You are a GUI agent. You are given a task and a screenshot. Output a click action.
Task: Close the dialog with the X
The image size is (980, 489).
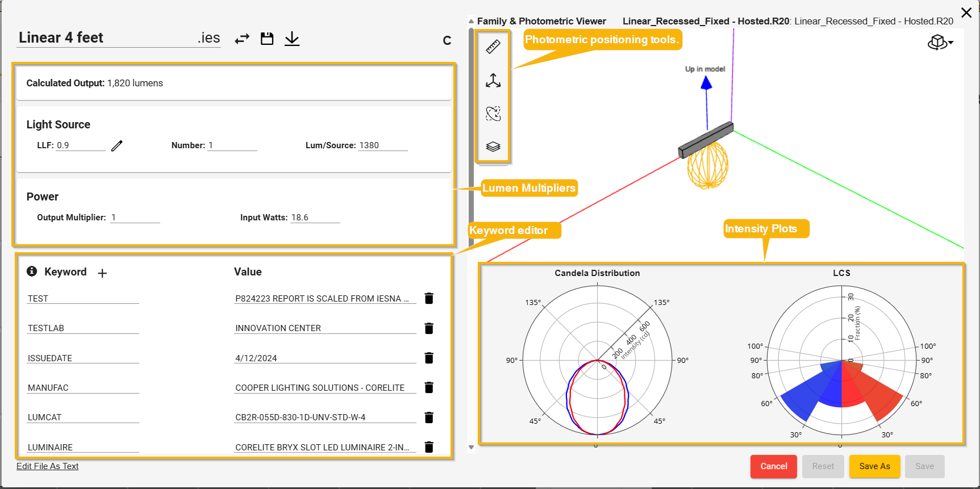pos(966,12)
